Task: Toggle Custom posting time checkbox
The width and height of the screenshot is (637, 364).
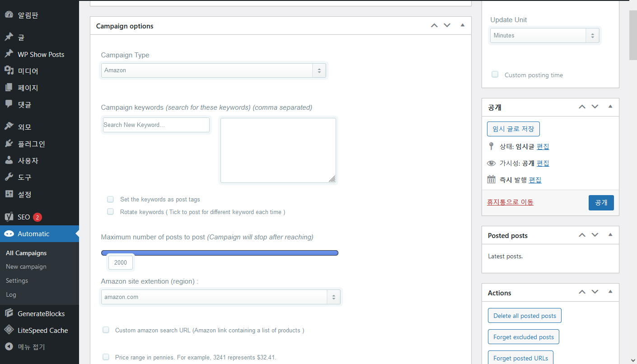Action: [495, 75]
